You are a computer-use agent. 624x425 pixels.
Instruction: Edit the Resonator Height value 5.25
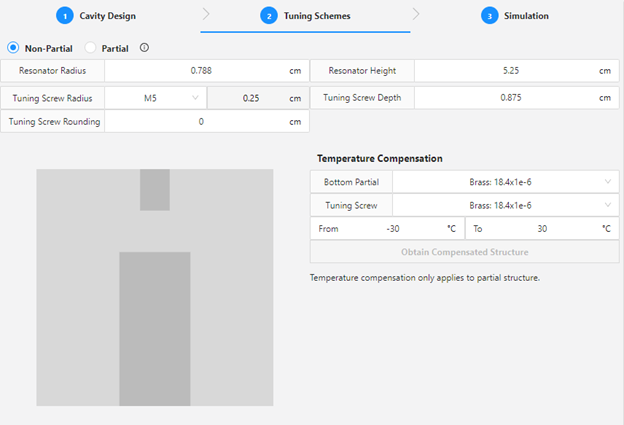point(517,71)
